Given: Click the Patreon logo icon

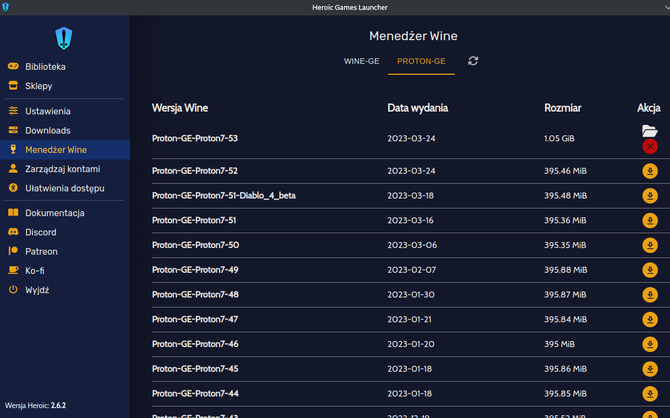Looking at the screenshot, I should pyautogui.click(x=13, y=251).
